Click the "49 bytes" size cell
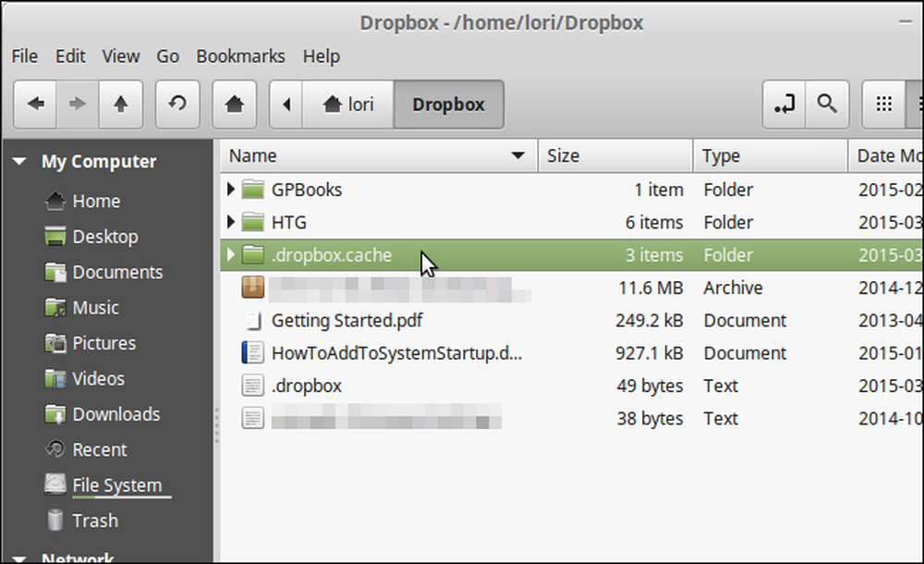Screen dimensions: 924x564 point(650,386)
